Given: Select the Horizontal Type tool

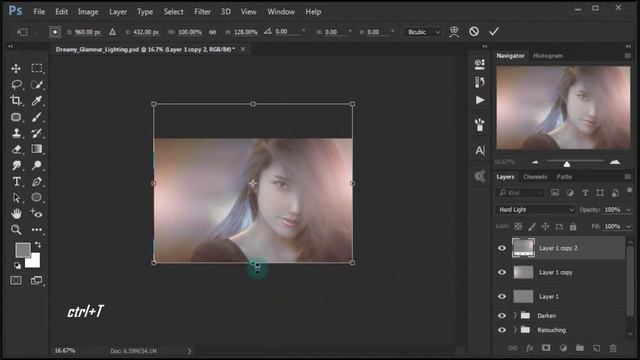Looking at the screenshot, I should [x=16, y=182].
